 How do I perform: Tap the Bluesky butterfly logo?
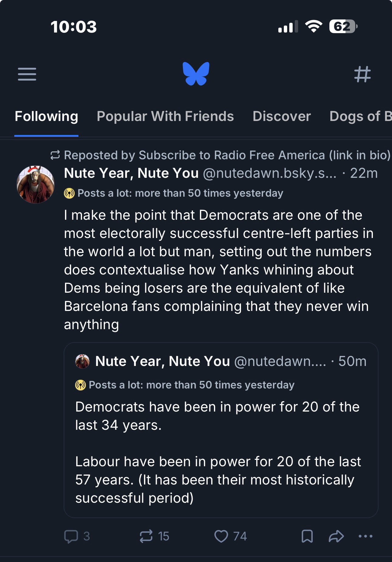(x=196, y=74)
